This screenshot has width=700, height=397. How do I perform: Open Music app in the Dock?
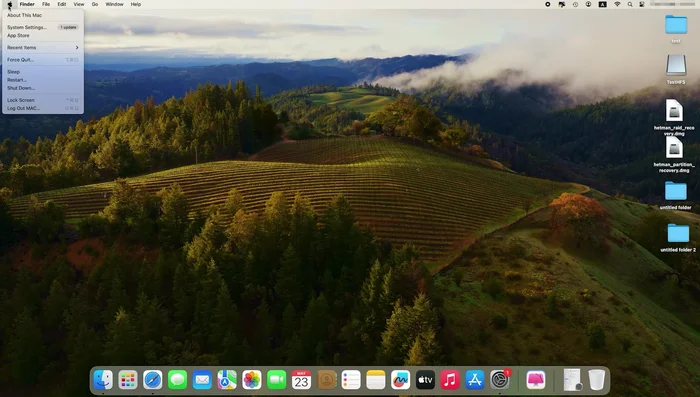click(x=450, y=380)
